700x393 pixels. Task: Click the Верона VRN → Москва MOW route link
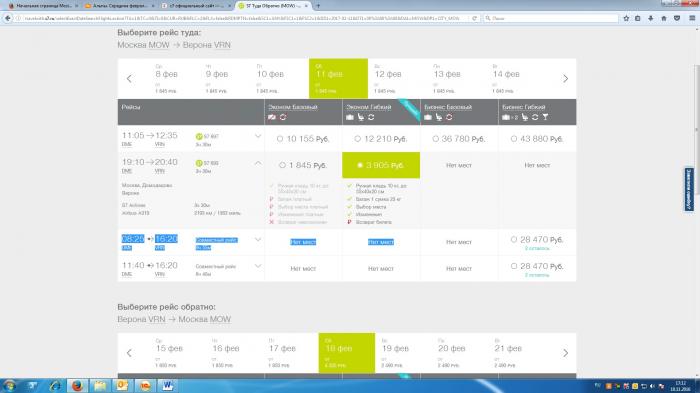174,319
